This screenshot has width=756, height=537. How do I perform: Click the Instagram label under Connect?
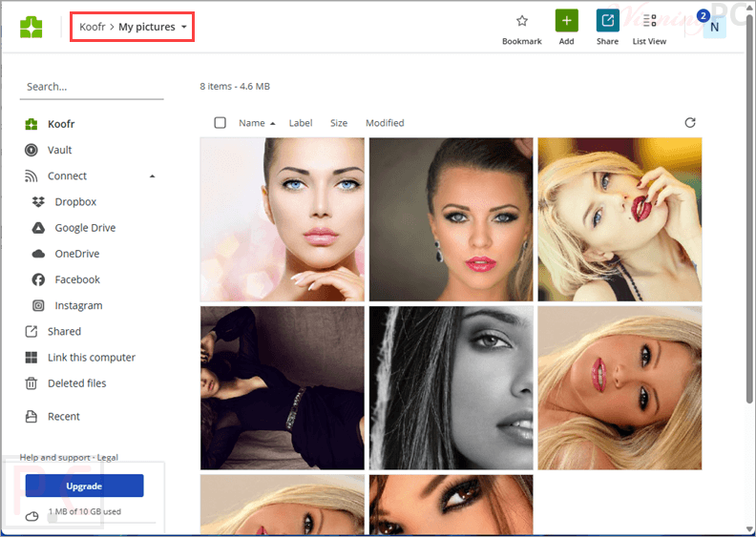[78, 306]
